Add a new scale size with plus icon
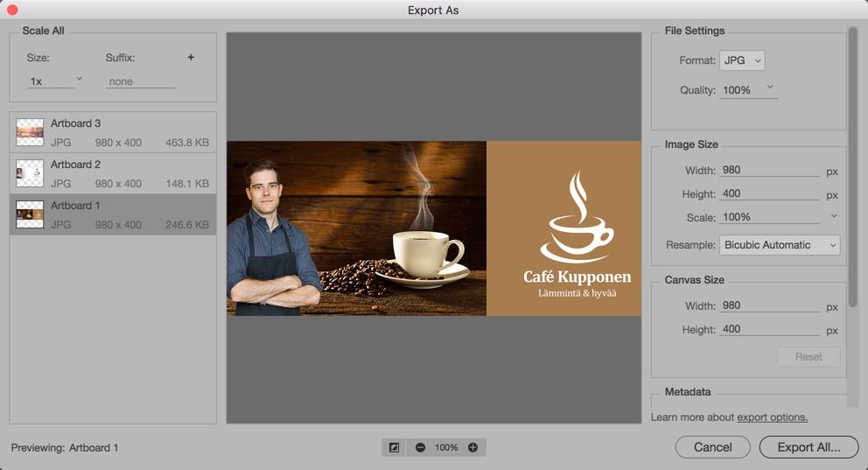868x470 pixels. (x=191, y=57)
